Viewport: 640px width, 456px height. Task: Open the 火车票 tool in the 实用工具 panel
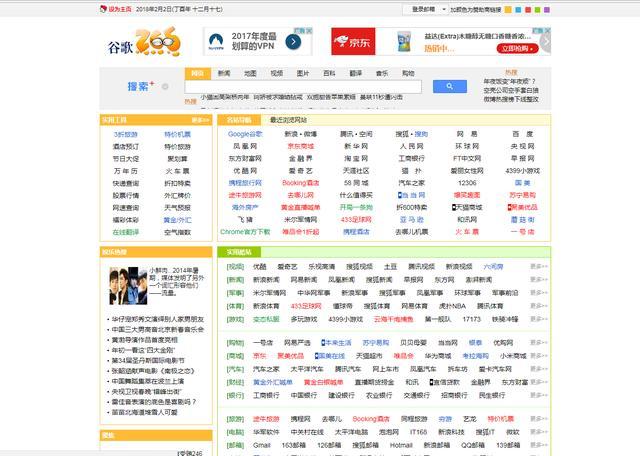coord(178,171)
